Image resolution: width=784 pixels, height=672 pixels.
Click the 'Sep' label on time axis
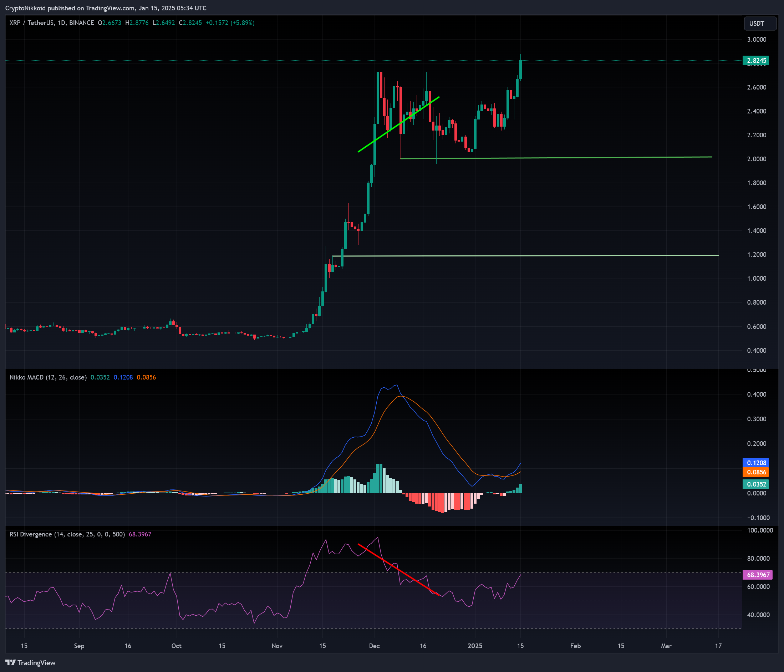click(x=79, y=646)
